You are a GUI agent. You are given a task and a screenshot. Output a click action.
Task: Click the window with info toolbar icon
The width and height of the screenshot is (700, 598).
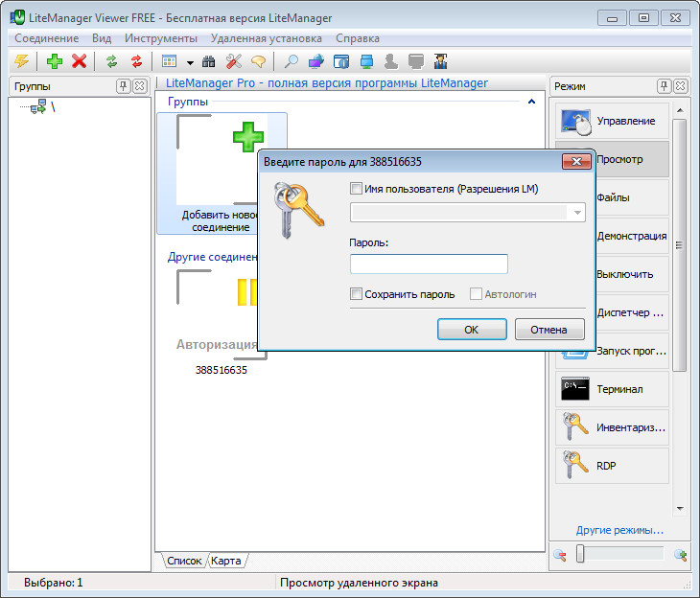click(x=341, y=61)
